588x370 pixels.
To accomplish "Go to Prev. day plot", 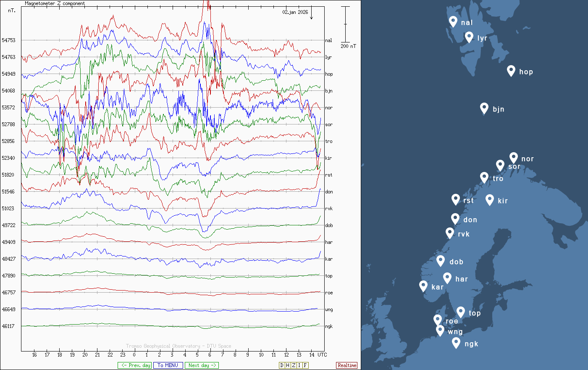I will click(x=134, y=365).
